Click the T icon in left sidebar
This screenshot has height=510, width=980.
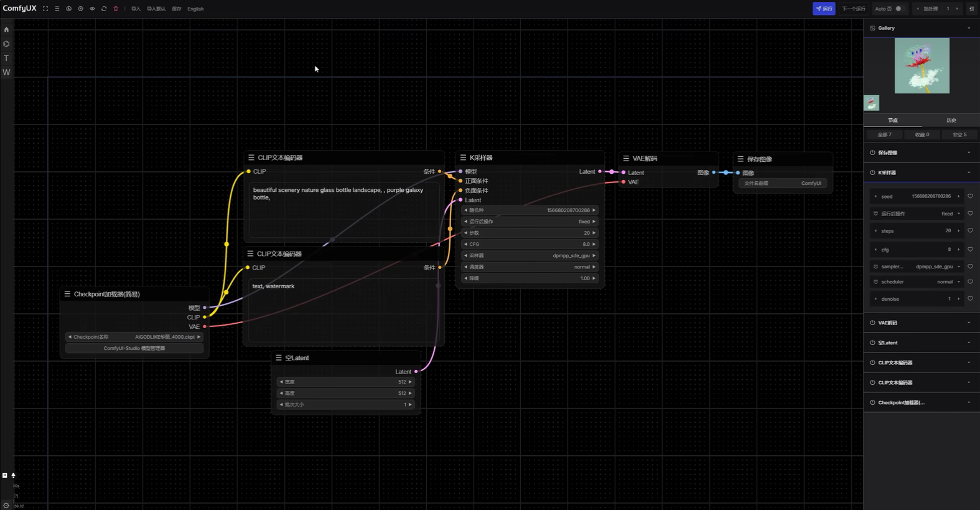7,58
